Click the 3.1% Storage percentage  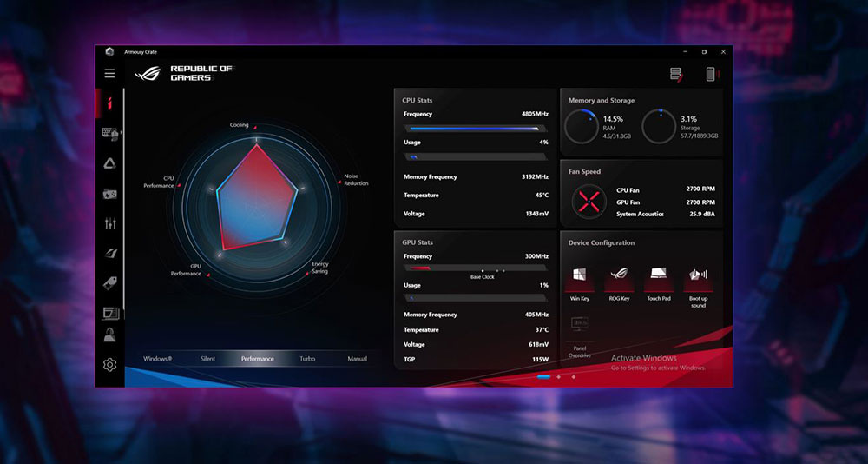pos(688,119)
